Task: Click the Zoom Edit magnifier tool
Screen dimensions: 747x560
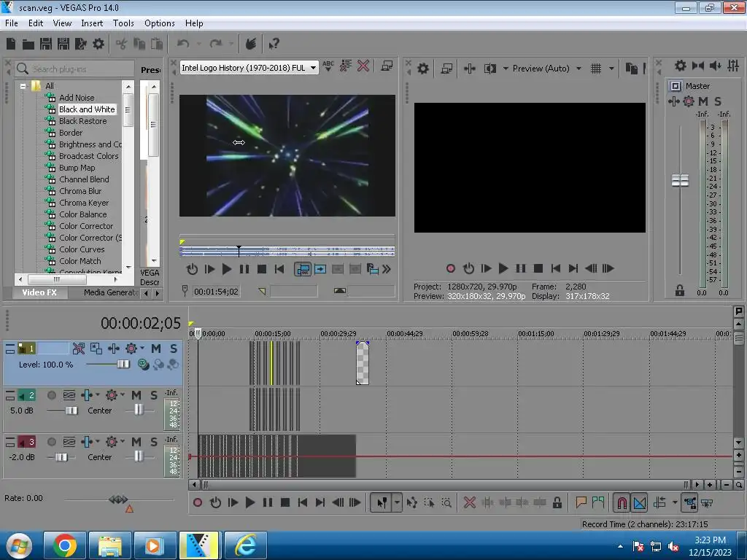Action: click(446, 502)
